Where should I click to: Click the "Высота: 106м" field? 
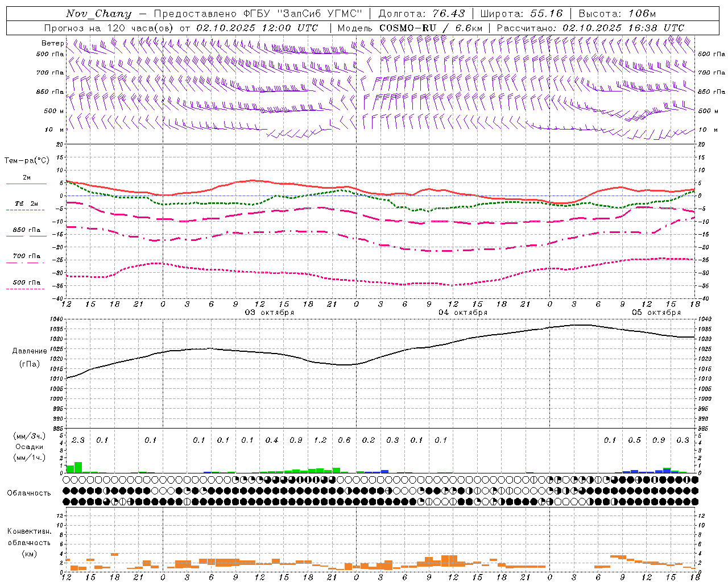(x=617, y=14)
